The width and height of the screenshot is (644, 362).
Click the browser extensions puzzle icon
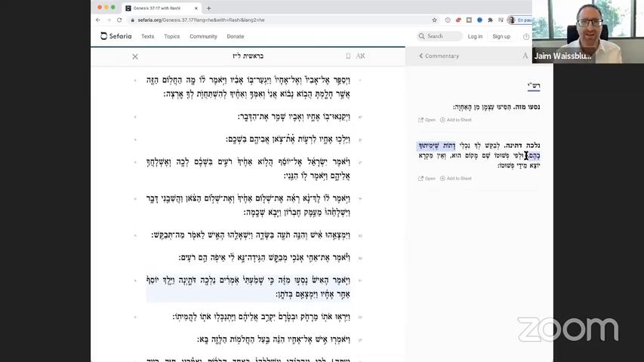pyautogui.click(x=490, y=20)
